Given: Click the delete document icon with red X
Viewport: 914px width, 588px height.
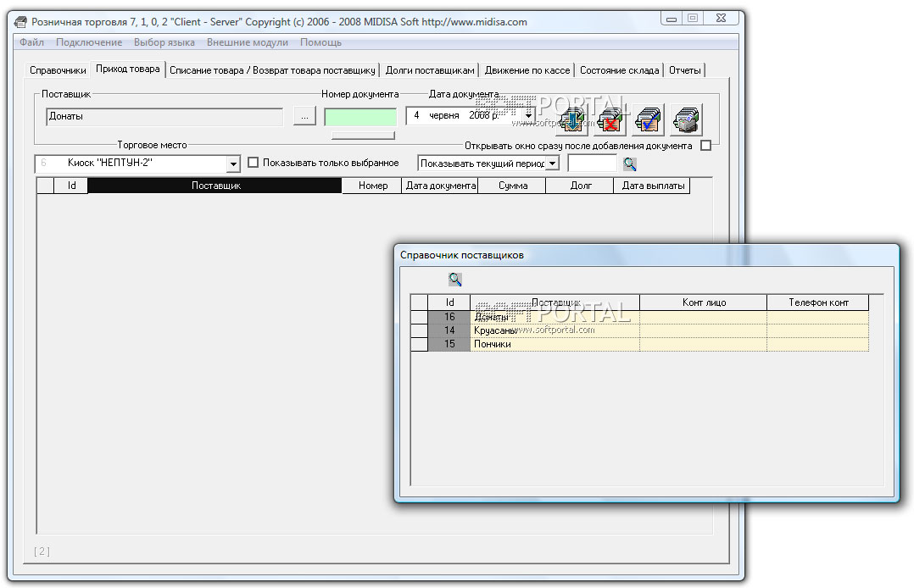Looking at the screenshot, I should click(610, 119).
